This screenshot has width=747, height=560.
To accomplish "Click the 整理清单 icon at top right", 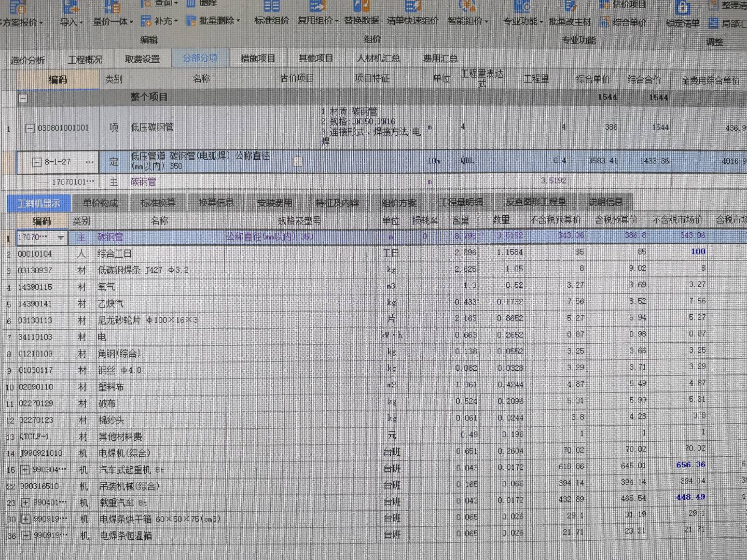I will (x=714, y=5).
